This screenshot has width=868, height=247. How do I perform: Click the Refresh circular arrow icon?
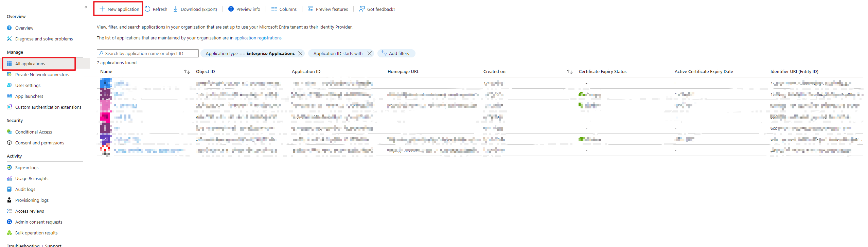(x=147, y=9)
